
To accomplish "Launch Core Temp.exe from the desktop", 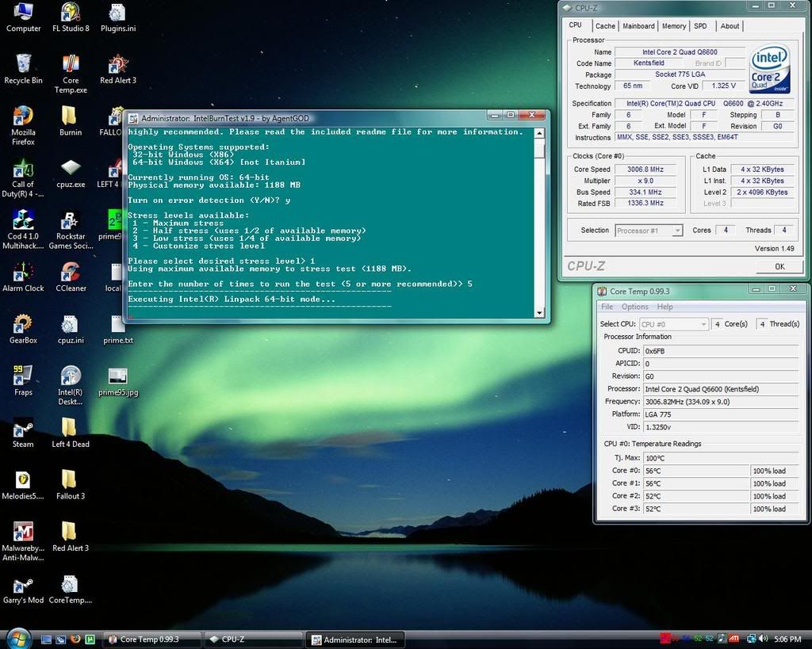I will 71,74.
